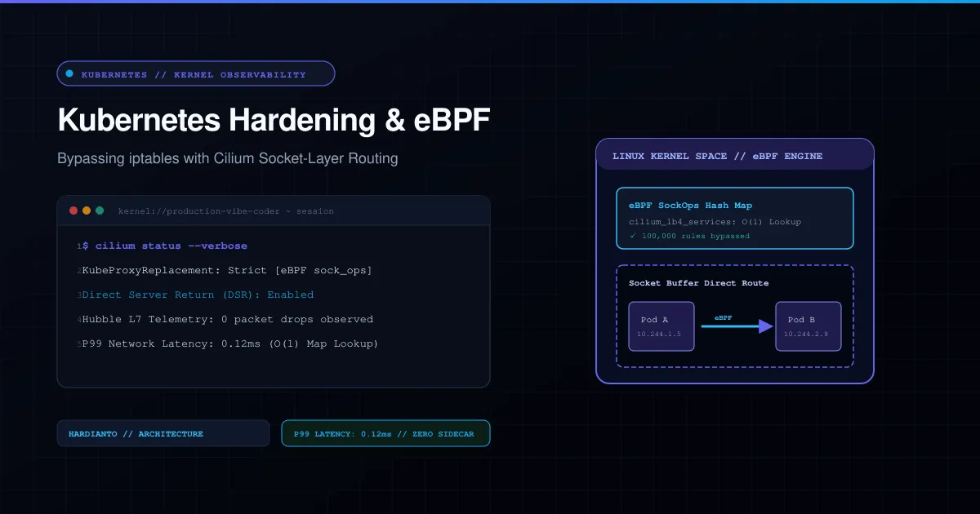Click the IP address 10.244.1.5
980x514 pixels.
[660, 335]
